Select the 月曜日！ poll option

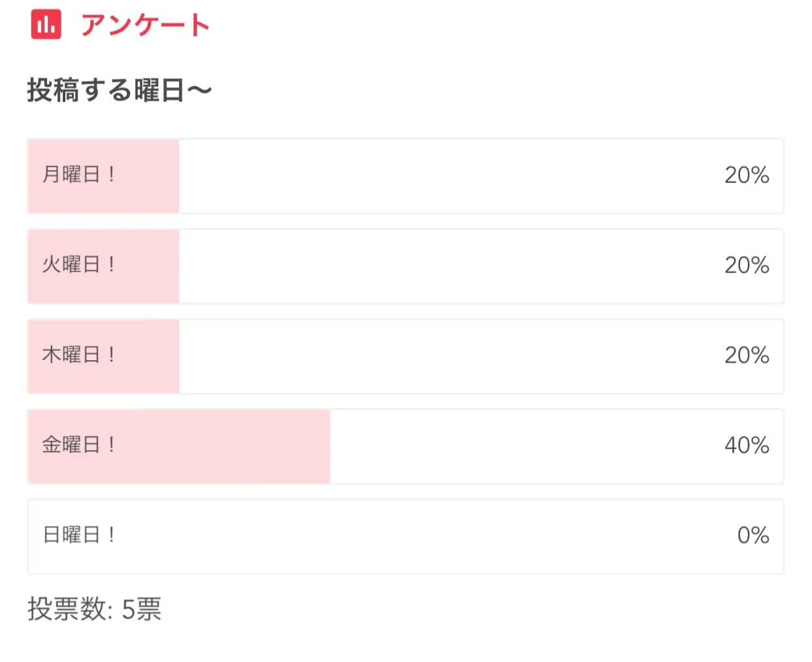[405, 176]
